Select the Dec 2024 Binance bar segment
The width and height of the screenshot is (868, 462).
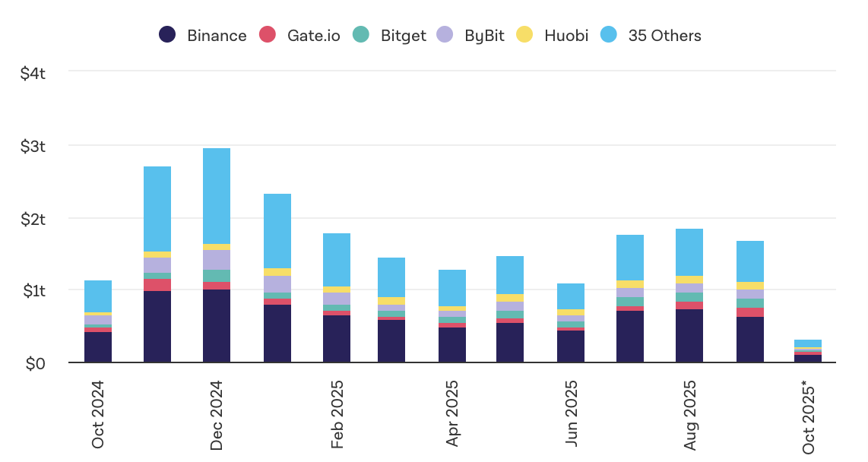tap(217, 327)
